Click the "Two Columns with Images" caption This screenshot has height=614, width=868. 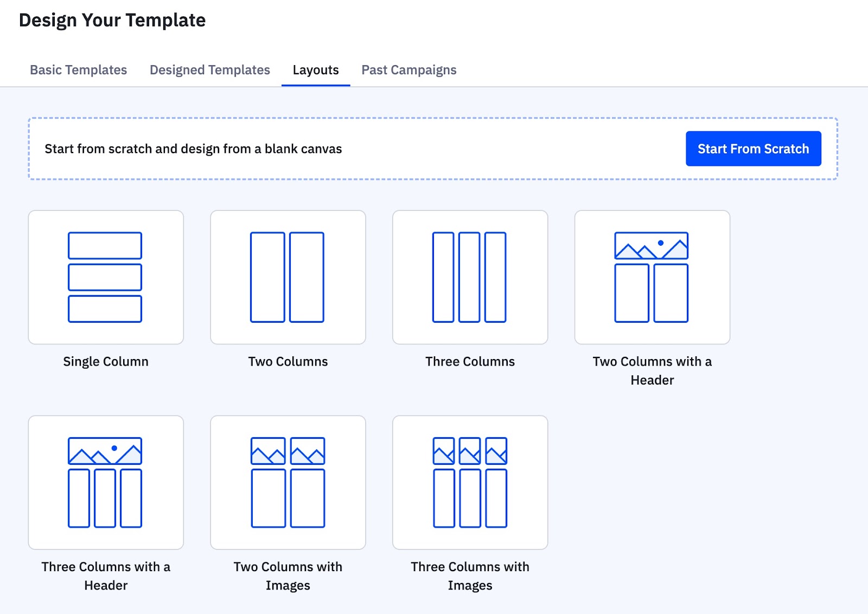click(x=288, y=575)
